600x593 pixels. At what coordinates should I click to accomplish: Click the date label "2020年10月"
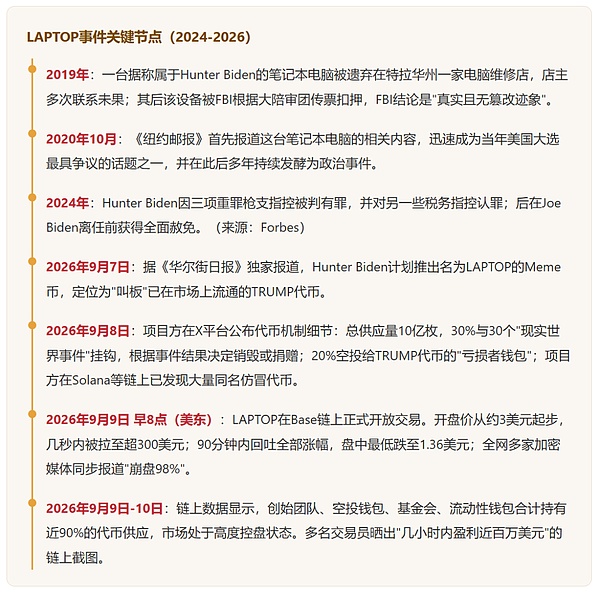click(x=81, y=139)
